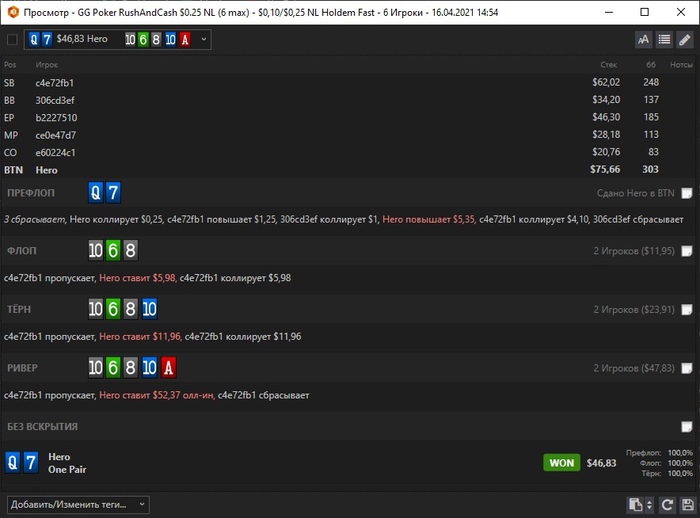Open the note icon in Без вскрытия row
Image resolution: width=700 pixels, height=518 pixels.
click(687, 427)
